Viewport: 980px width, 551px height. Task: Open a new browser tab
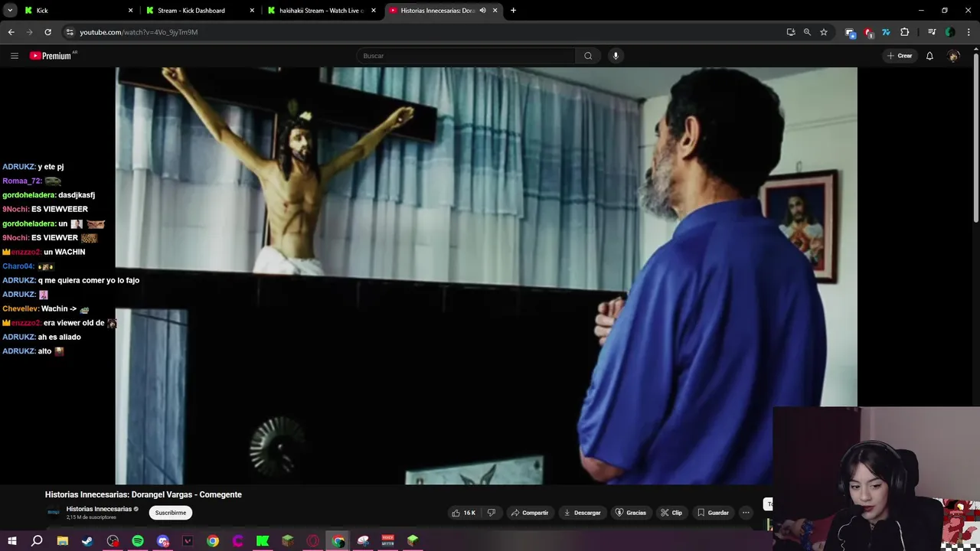[513, 10]
